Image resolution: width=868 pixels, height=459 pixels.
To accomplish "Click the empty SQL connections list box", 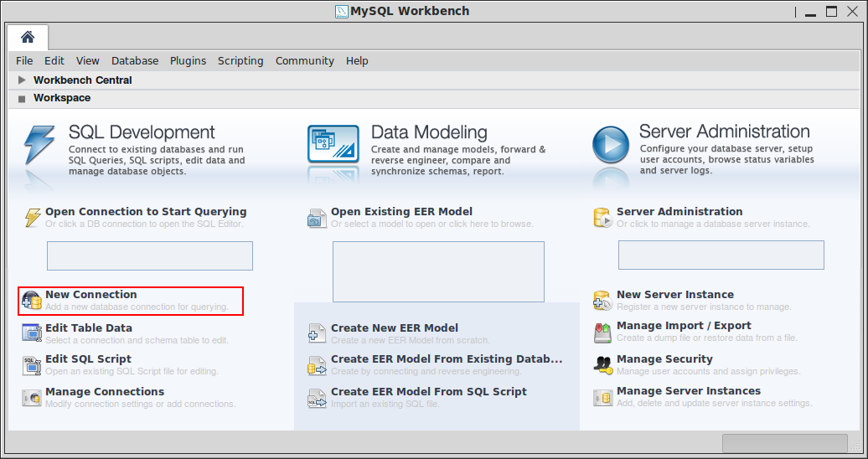I will point(150,255).
